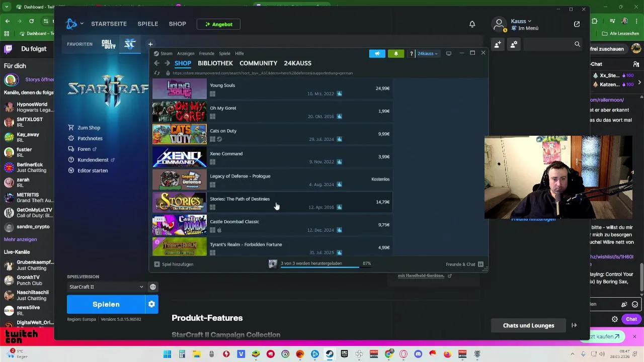The height and width of the screenshot is (362, 644).
Task: Open Battle.net logo menu dropdown
Action: coord(74,24)
